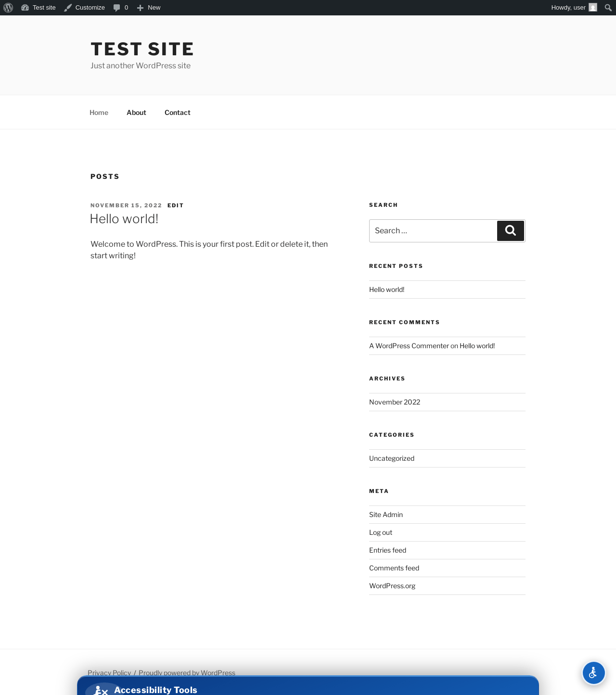
Task: Submit the sidebar search with magnifier button
Action: 511,231
